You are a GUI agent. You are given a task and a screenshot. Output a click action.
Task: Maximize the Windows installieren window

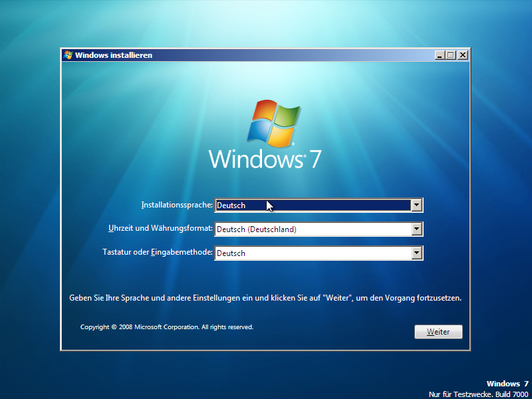tap(451, 55)
